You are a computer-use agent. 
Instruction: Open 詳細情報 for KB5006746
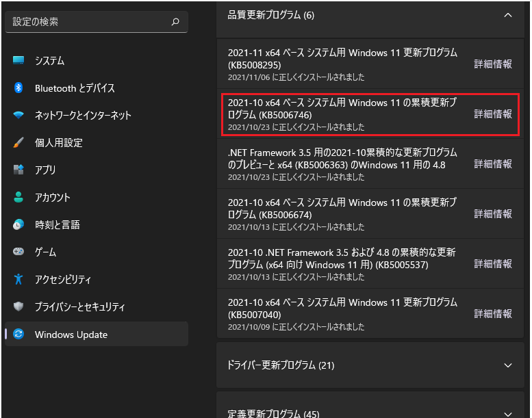(x=493, y=114)
